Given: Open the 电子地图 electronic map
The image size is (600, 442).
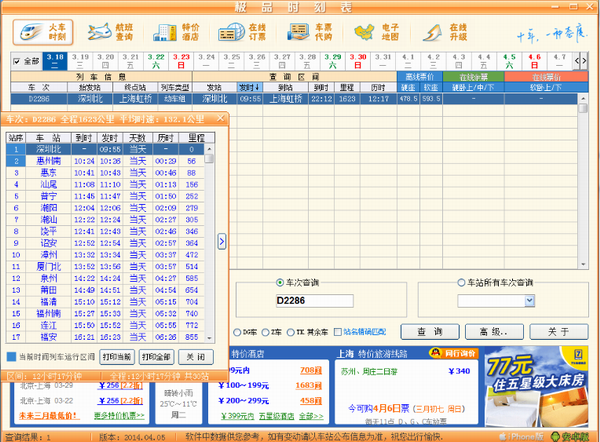Looking at the screenshot, I should click(377, 32).
